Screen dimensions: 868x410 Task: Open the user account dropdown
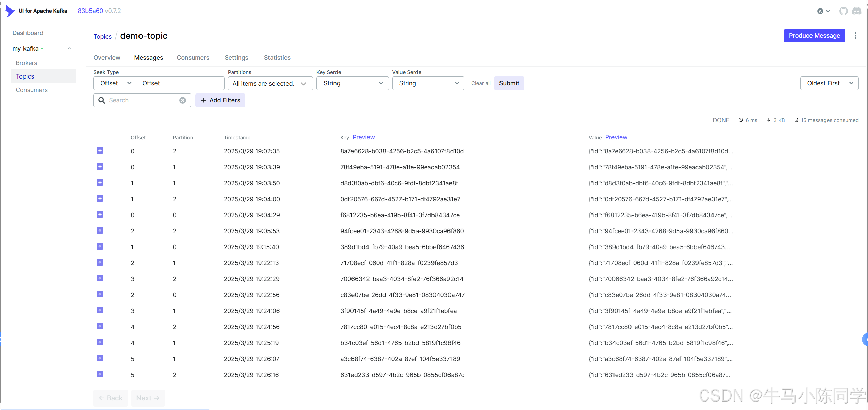(x=823, y=11)
